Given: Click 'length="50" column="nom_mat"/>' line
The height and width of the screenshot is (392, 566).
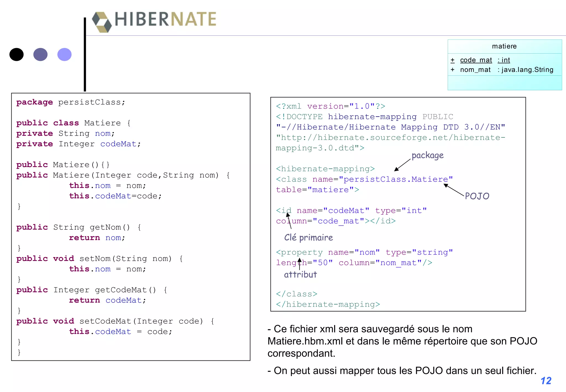Looking at the screenshot, I should click(x=354, y=263).
